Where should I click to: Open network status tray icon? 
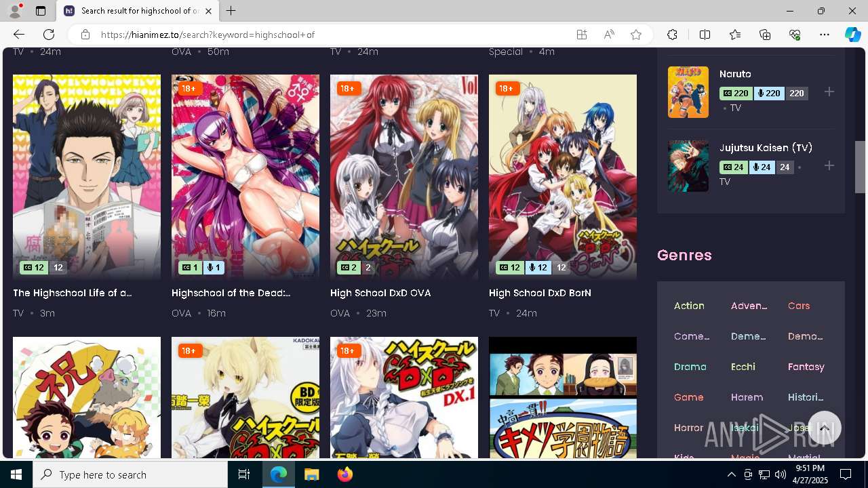click(764, 474)
